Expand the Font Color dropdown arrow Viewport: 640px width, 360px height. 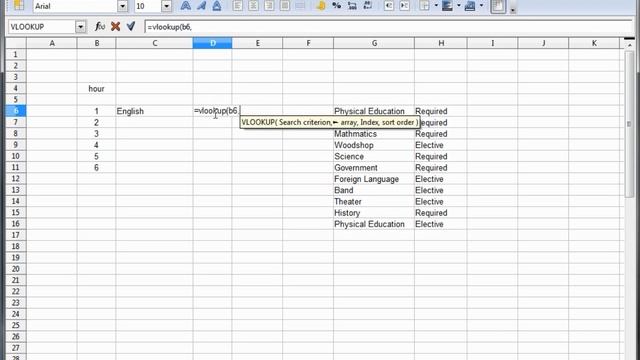(x=481, y=6)
